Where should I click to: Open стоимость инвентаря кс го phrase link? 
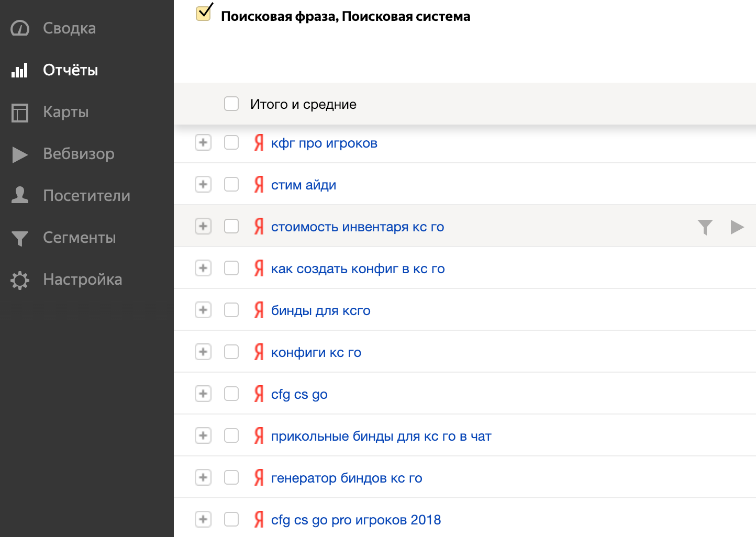click(358, 227)
